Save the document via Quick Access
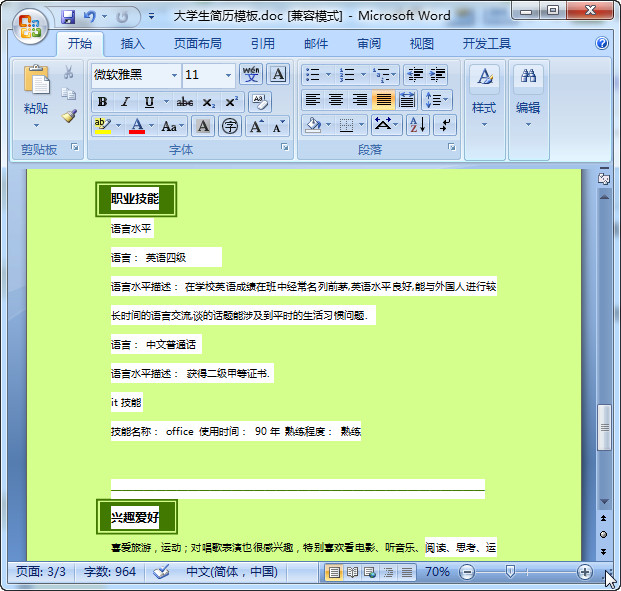 [x=68, y=17]
